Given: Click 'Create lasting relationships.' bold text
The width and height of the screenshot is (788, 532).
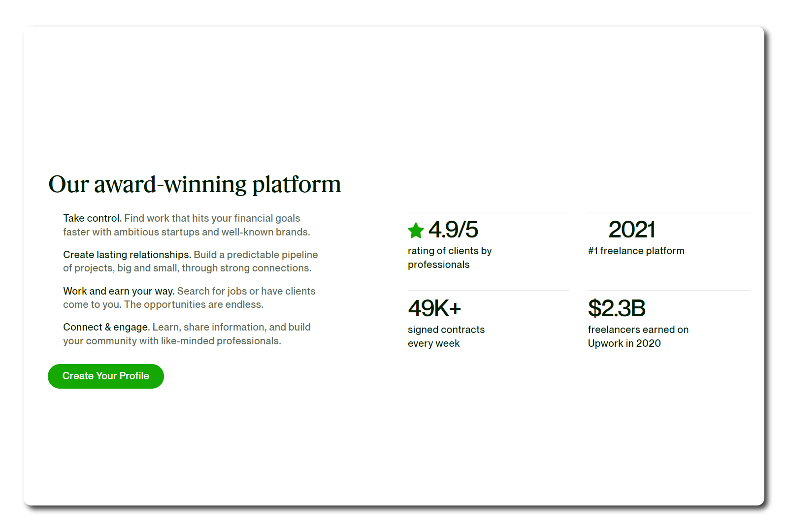Looking at the screenshot, I should coord(127,255).
